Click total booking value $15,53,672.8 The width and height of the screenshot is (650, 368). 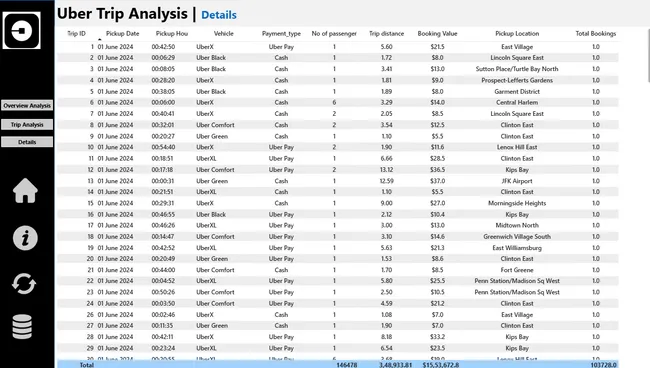(441, 365)
